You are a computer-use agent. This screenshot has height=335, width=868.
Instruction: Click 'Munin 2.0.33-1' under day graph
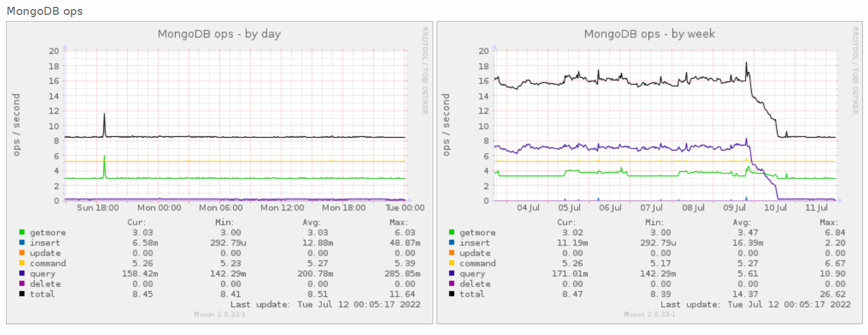tap(219, 314)
